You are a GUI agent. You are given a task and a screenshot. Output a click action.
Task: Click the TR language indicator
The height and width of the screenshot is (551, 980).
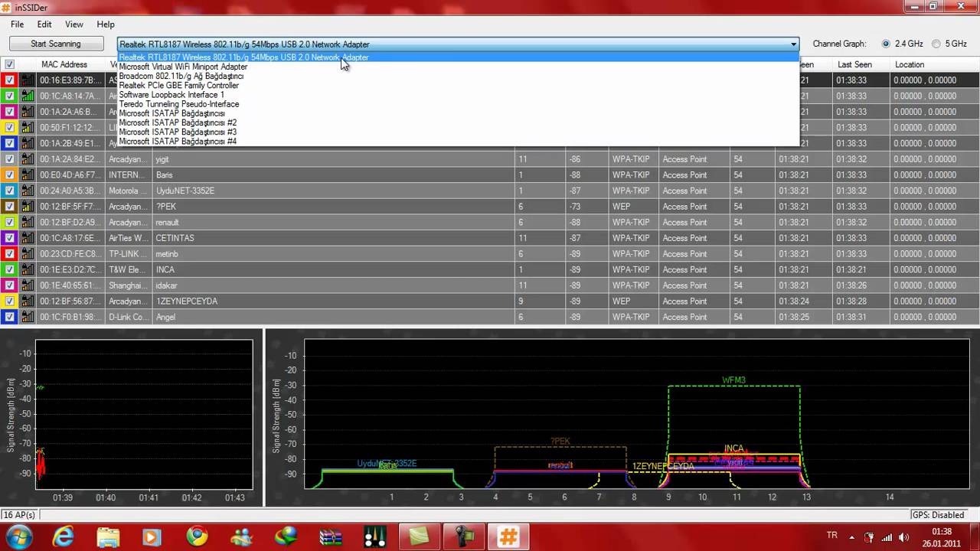tap(831, 536)
